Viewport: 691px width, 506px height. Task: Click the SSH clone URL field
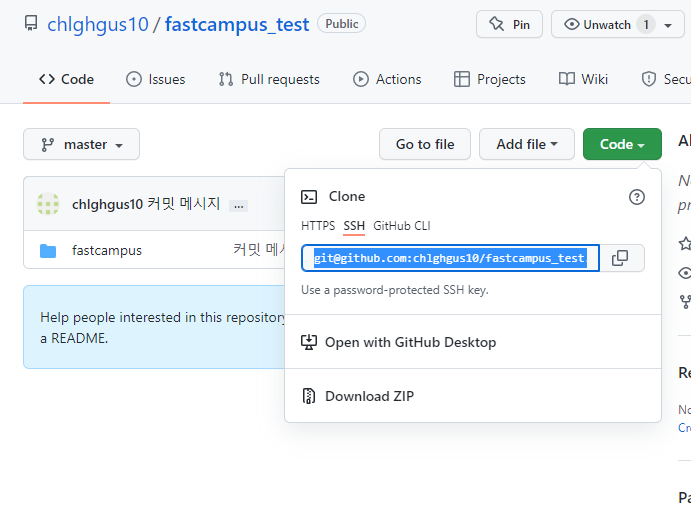pyautogui.click(x=450, y=258)
